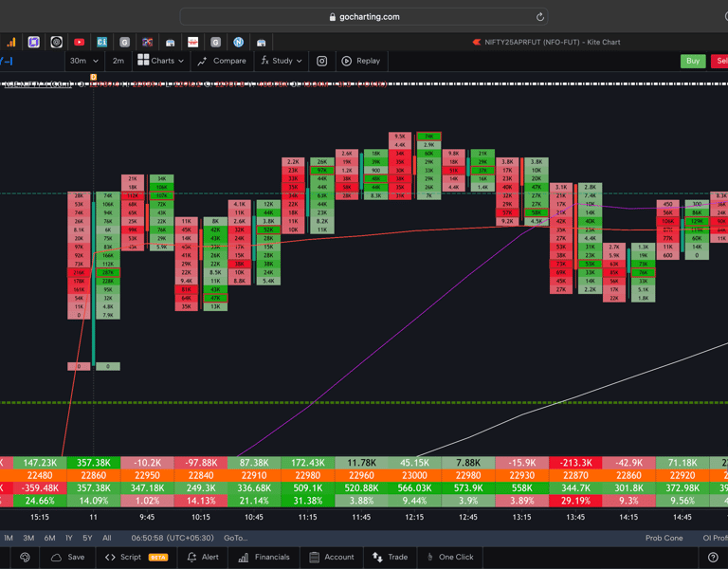Image resolution: width=728 pixels, height=569 pixels.
Task: Open the teal 'Ci' browser tab
Action: coord(101,43)
